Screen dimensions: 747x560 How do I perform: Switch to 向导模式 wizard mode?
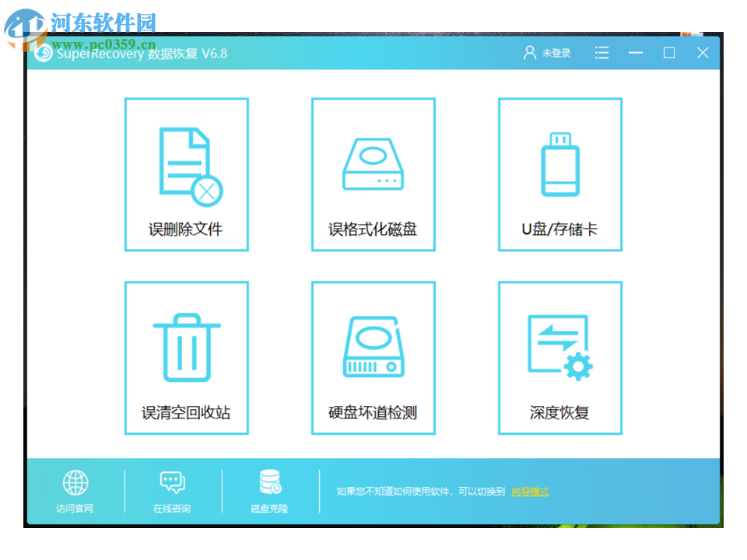point(531,492)
